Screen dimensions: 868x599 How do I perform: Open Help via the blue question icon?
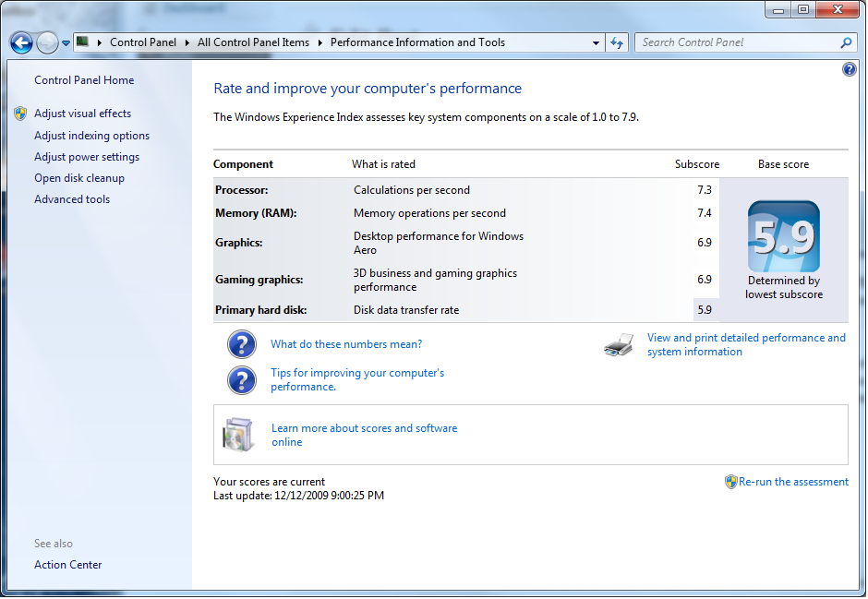point(849,70)
